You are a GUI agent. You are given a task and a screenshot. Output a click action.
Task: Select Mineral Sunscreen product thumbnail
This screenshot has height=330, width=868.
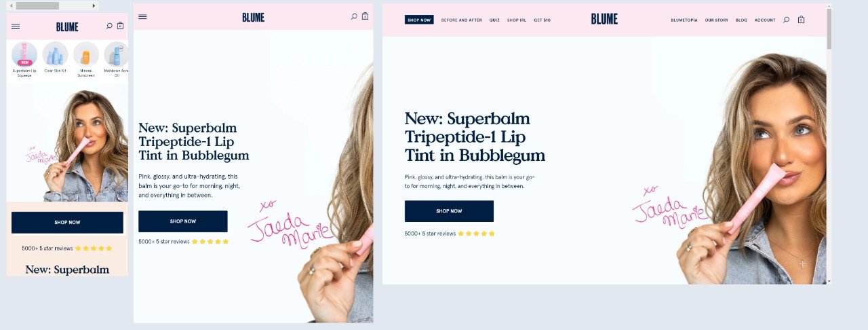point(86,59)
